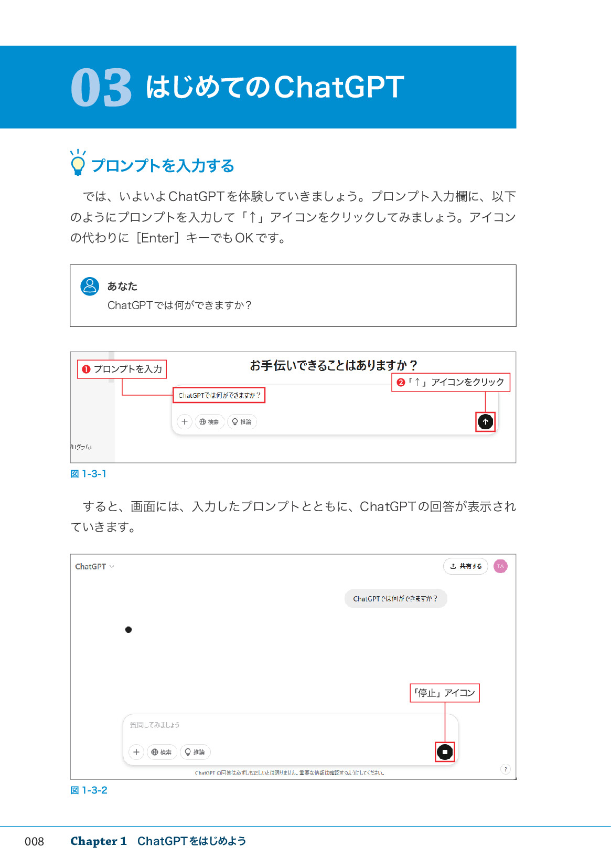Select the 推論 reasoning chip in figure 1-3-2
This screenshot has width=611, height=868.
195,751
